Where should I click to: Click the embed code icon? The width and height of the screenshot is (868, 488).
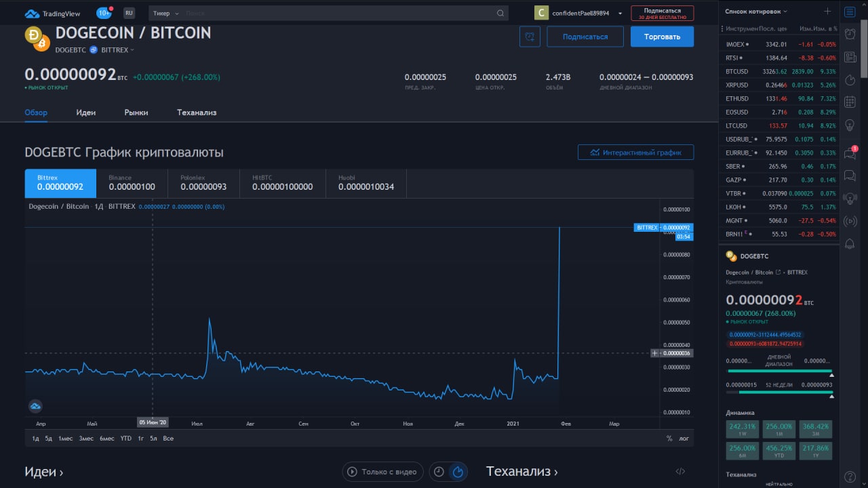(x=681, y=472)
